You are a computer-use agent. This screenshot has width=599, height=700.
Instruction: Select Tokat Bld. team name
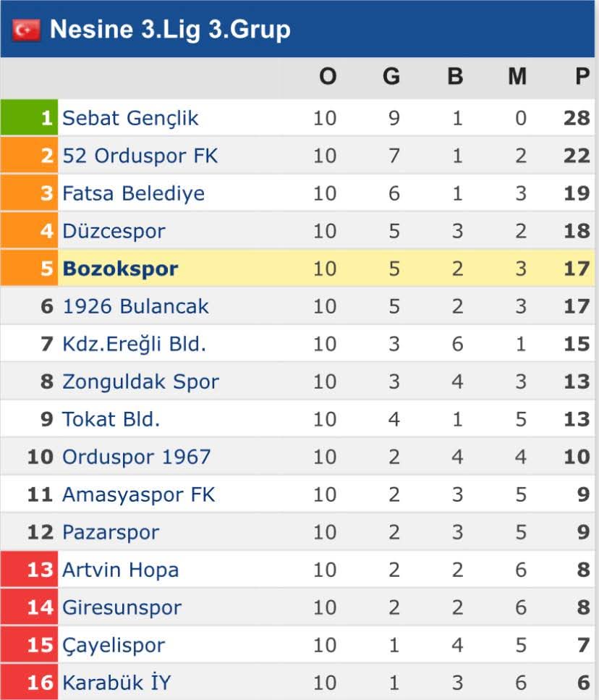[111, 419]
